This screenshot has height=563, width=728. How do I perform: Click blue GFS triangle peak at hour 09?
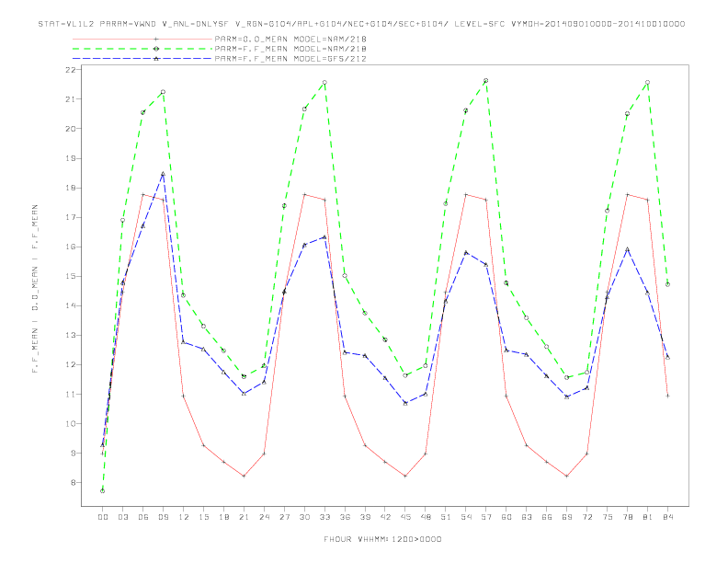(x=163, y=174)
